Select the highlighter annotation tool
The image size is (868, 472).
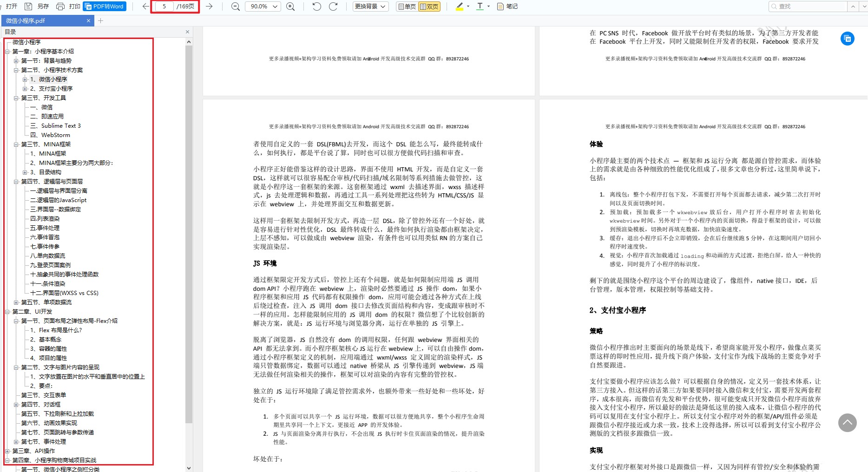tap(459, 6)
